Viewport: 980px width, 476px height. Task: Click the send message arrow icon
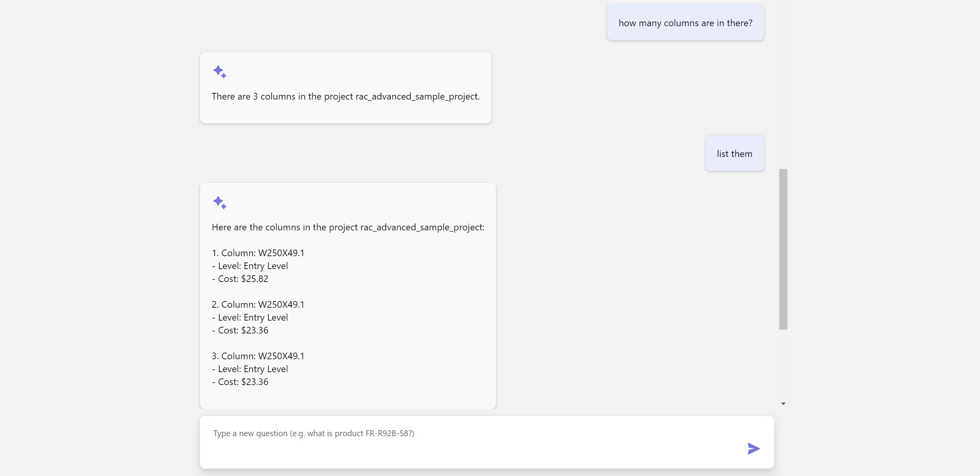point(753,448)
